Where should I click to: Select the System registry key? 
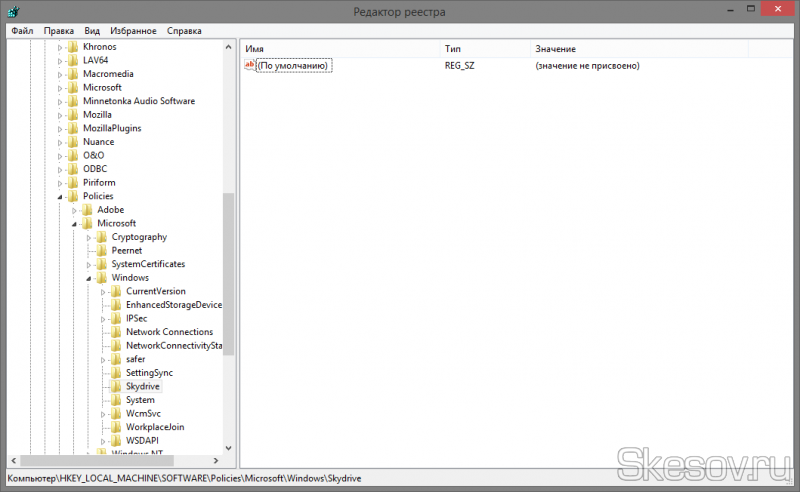pos(140,400)
